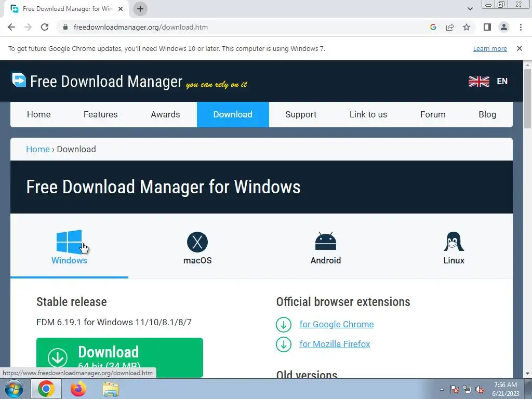Open the Chrome three-dot menu
The image size is (532, 399).
tap(521, 27)
